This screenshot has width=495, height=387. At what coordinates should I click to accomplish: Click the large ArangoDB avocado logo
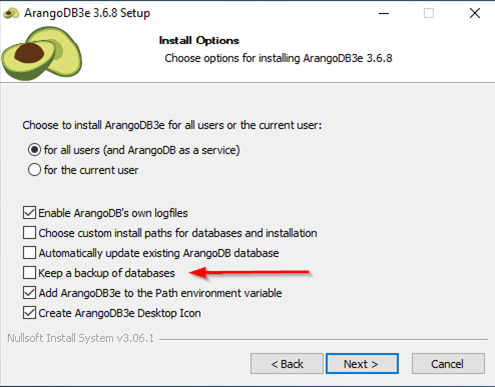point(42,53)
